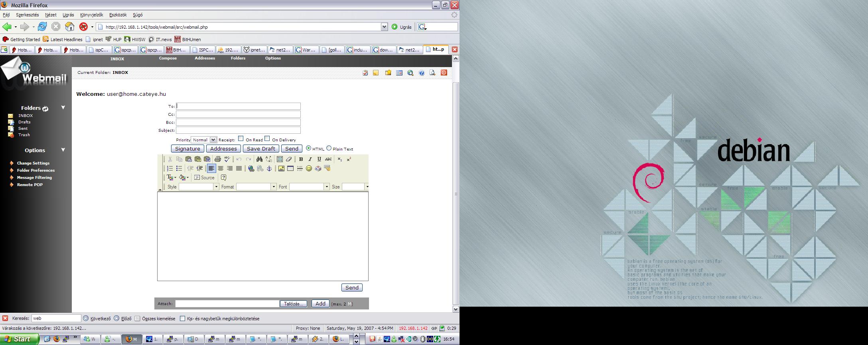Image resolution: width=868 pixels, height=345 pixels.
Task: Enable the On Read receipt checkbox
Action: [x=241, y=139]
